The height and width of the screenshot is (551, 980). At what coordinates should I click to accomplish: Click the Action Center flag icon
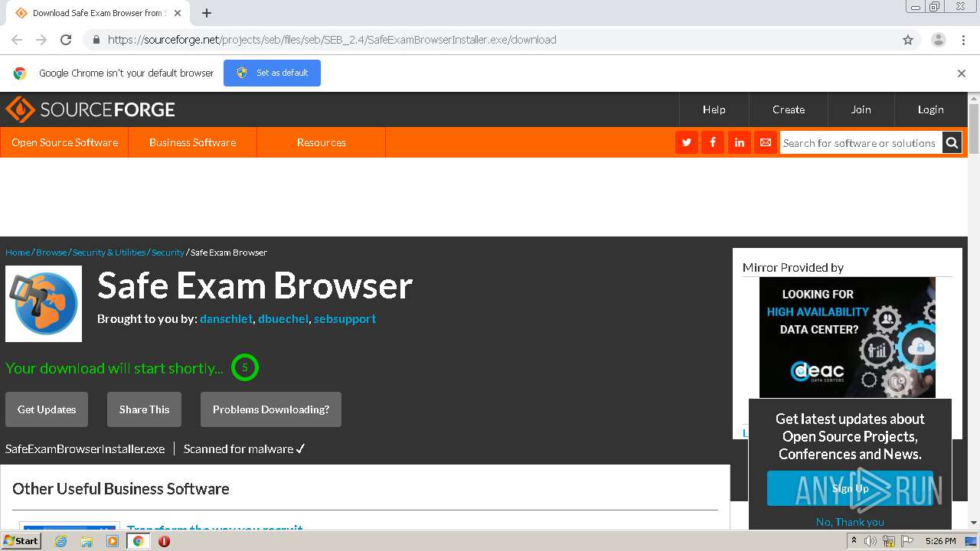coord(906,541)
